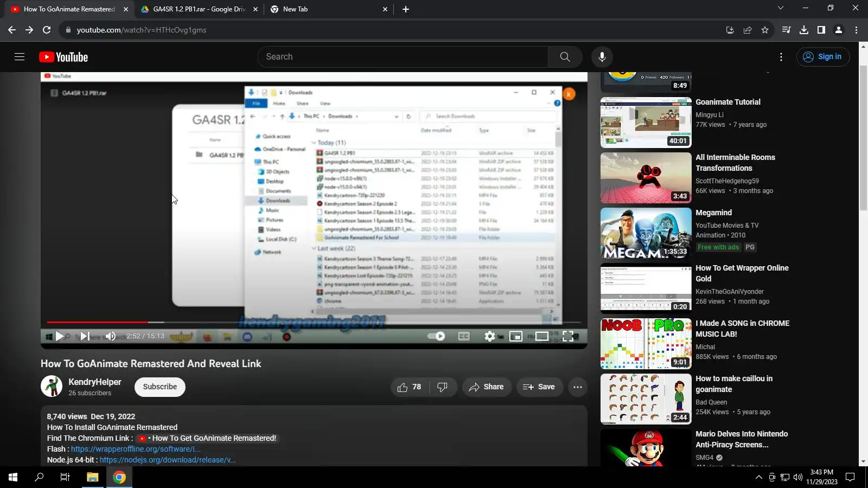This screenshot has height=488, width=868.
Task: Toggle closed captions on the player
Action: point(464,336)
